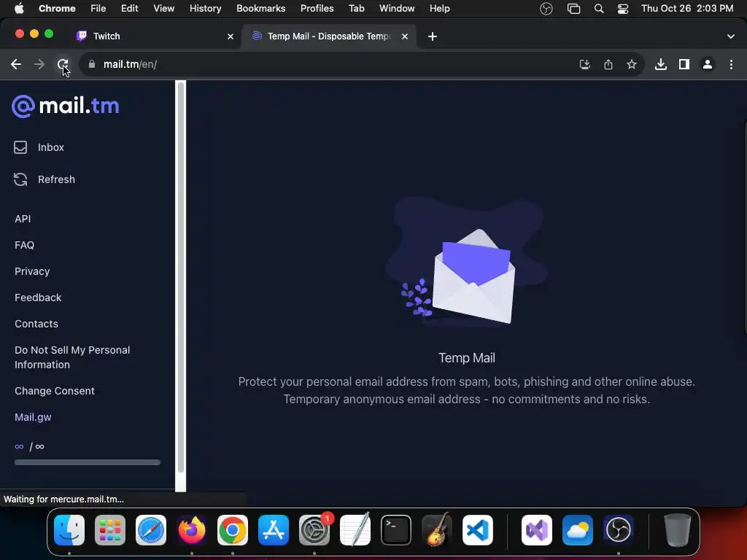Click the Temp Mail heading

467,358
